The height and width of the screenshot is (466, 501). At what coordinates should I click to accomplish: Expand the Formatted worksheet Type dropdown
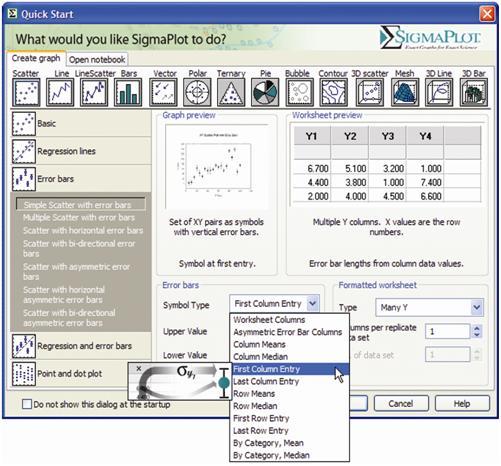tap(477, 307)
